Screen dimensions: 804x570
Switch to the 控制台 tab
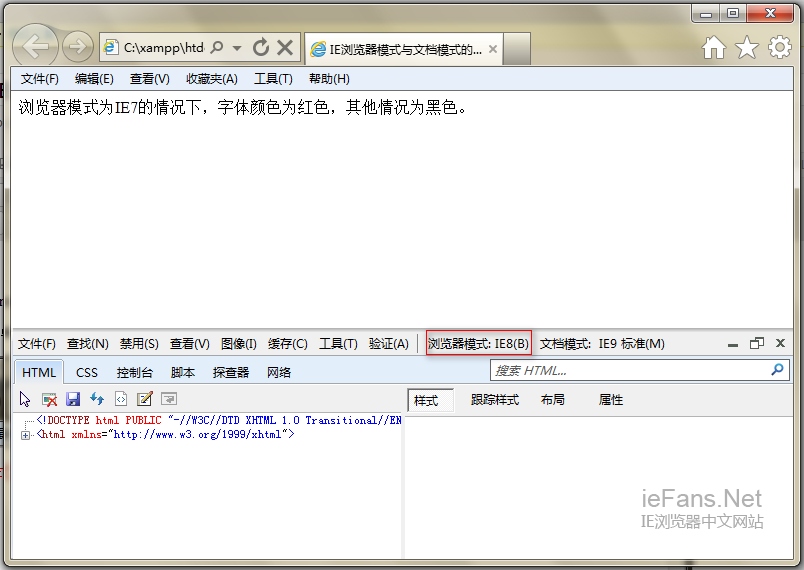pyautogui.click(x=134, y=373)
